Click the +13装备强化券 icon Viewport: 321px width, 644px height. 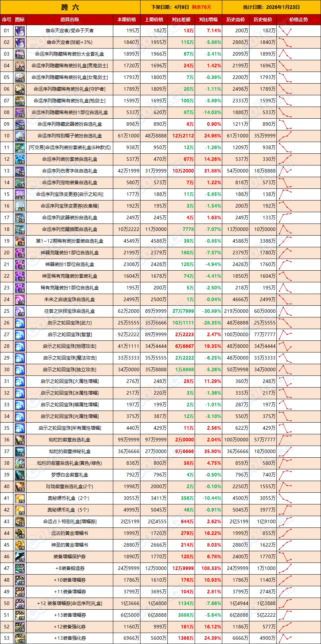[x=20, y=638]
